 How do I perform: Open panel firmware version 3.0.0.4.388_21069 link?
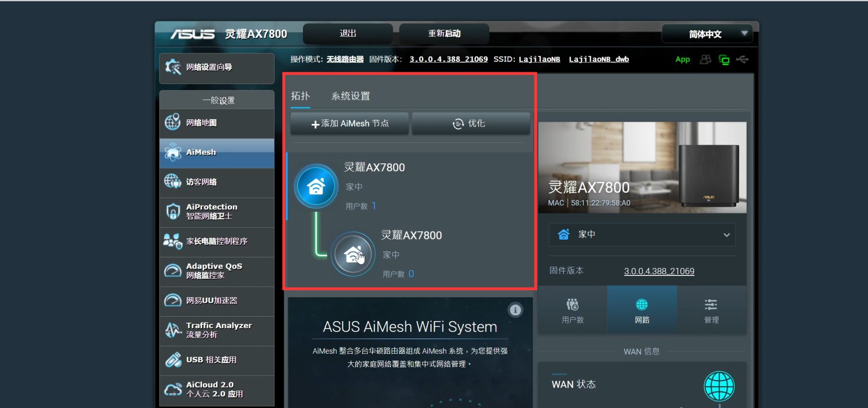click(659, 271)
